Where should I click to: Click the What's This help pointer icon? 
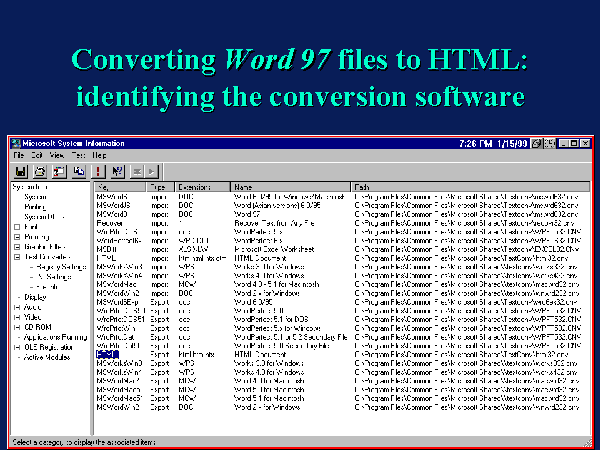(x=117, y=171)
